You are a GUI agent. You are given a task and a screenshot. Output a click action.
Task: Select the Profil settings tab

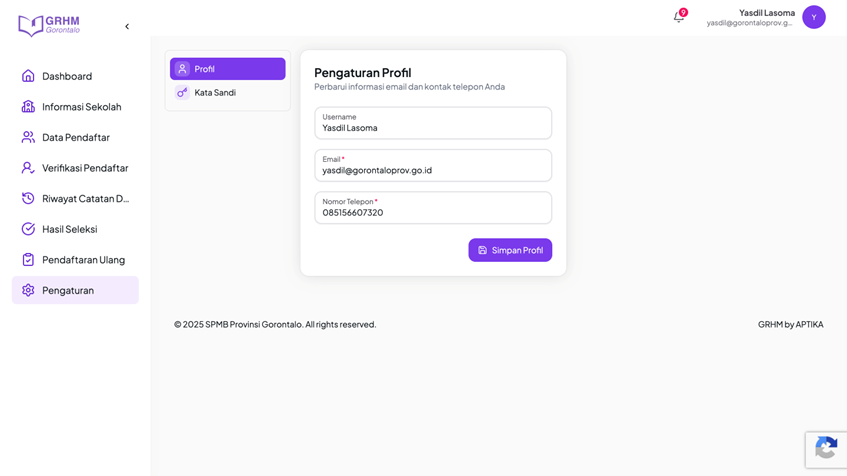227,69
